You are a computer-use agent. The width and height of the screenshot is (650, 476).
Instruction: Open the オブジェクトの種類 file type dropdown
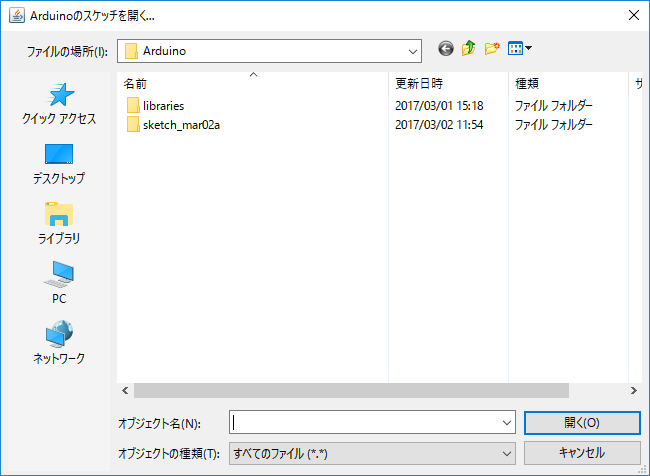click(372, 453)
